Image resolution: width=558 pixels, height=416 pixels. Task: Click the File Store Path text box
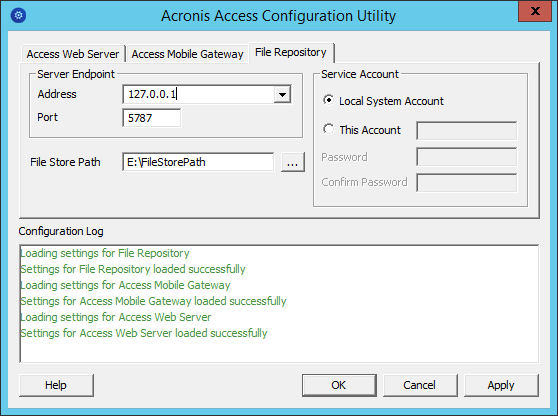(198, 162)
